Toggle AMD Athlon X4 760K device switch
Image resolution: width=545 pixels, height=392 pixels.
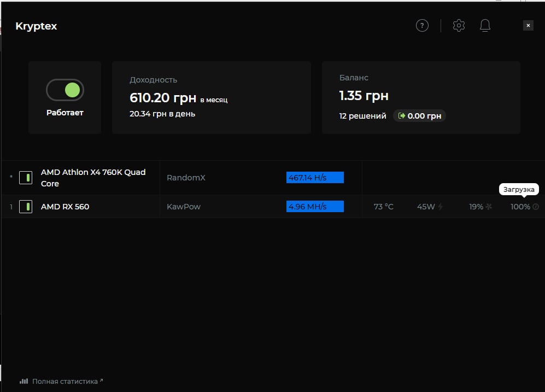click(26, 178)
